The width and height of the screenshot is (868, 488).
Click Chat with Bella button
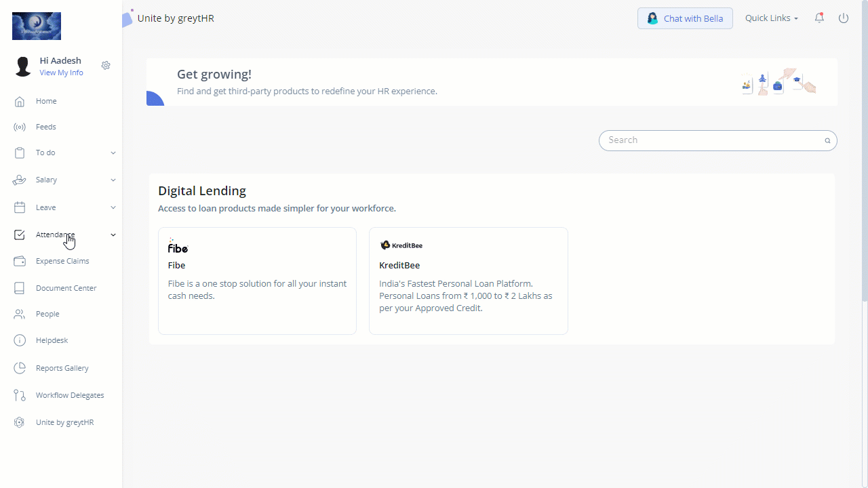[x=685, y=18]
